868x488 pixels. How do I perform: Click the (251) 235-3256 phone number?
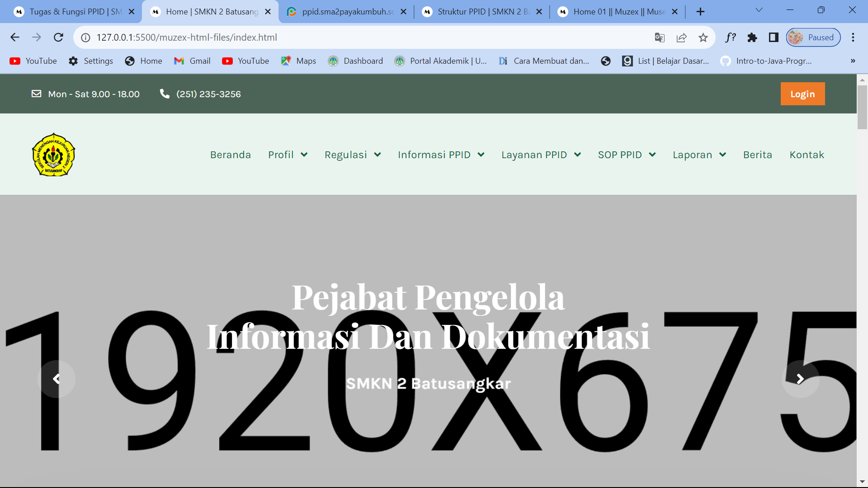[208, 94]
